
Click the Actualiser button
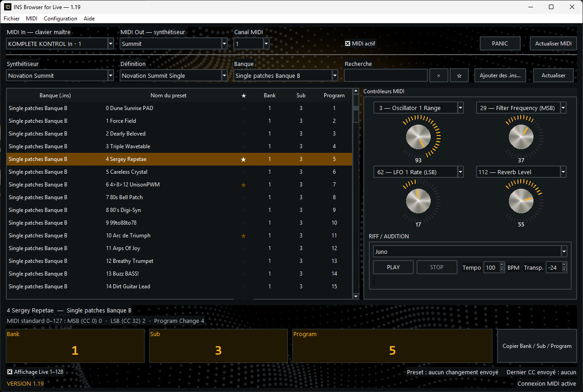coord(553,75)
